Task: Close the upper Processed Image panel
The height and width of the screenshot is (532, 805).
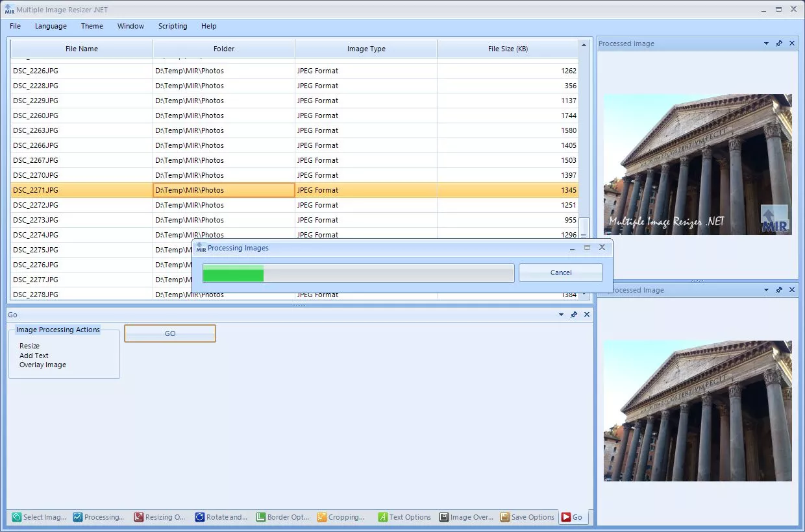Action: (791, 43)
